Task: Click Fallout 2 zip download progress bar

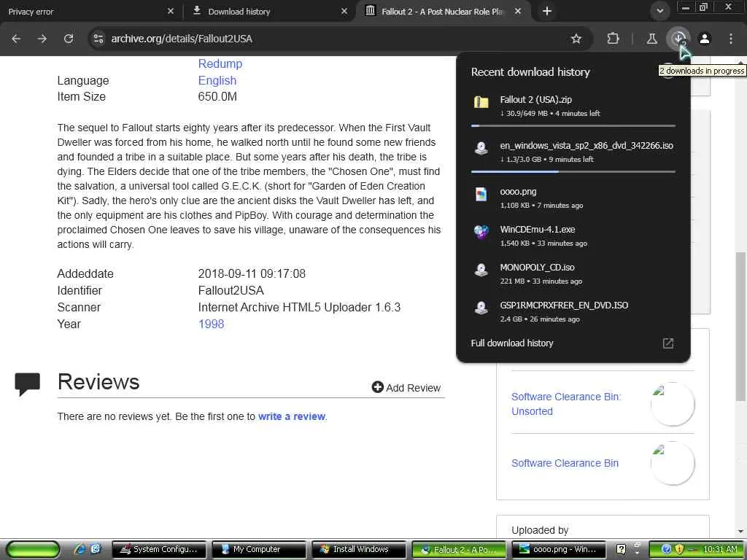Action: [x=573, y=125]
